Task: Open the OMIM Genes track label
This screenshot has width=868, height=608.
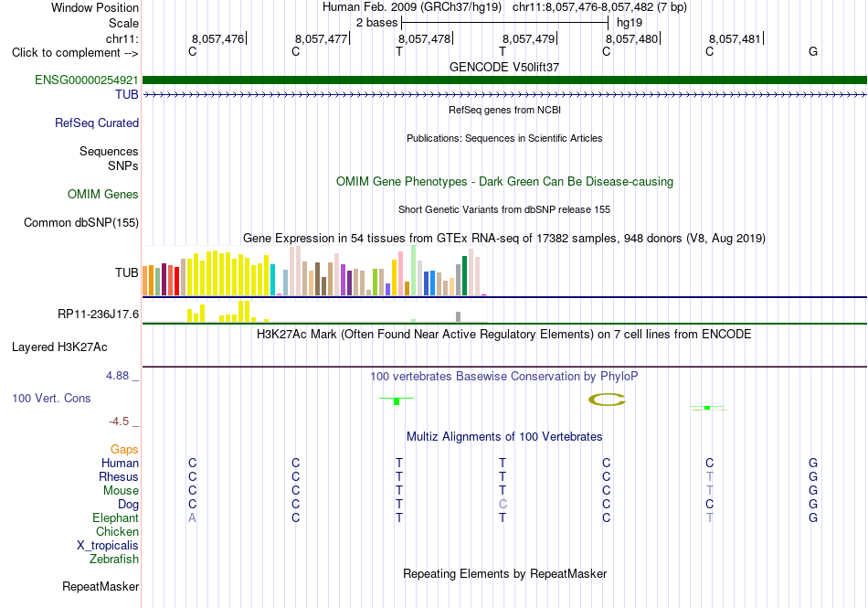Action: coord(103,195)
